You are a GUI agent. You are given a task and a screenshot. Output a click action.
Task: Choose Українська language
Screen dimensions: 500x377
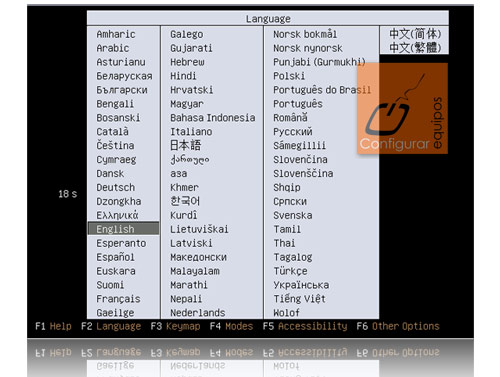301,285
